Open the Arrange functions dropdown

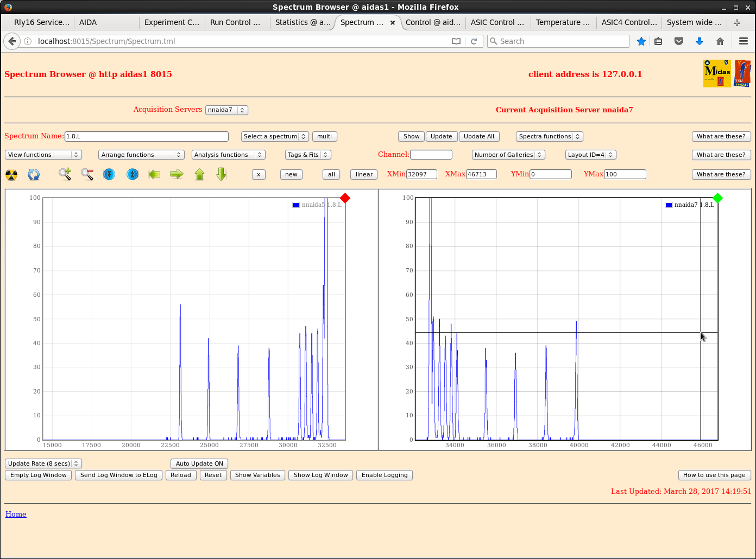(x=141, y=155)
